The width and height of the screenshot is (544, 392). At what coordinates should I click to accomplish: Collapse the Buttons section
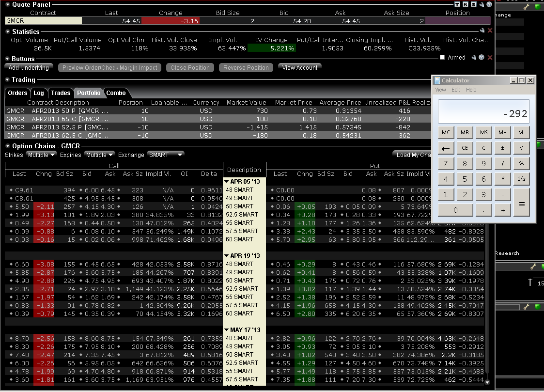pyautogui.click(x=8, y=59)
